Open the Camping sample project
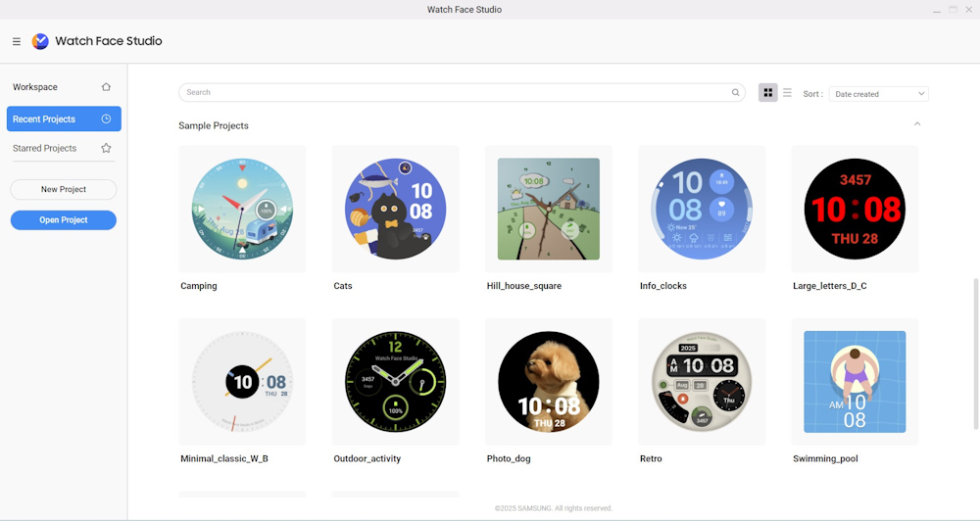The height and width of the screenshot is (521, 980). pyautogui.click(x=242, y=209)
